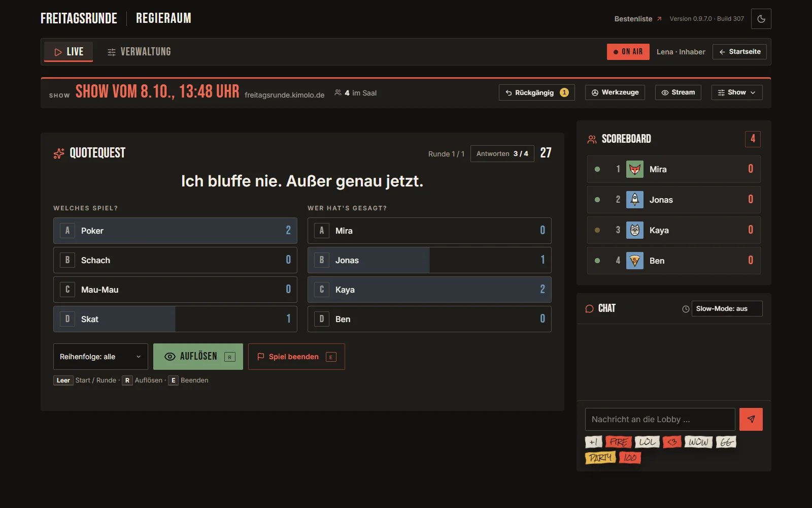Viewport: 812px width, 508px height.
Task: Select answer A Poker
Action: 175,231
